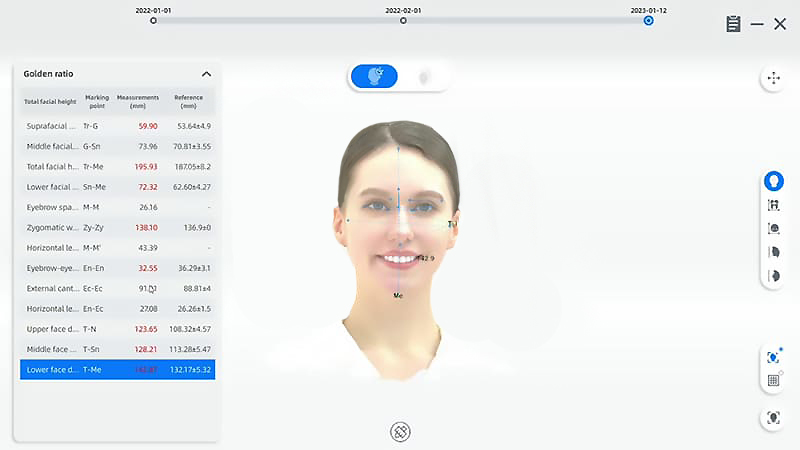
Task: Click the Measurements (mm) column header
Action: pos(138,102)
